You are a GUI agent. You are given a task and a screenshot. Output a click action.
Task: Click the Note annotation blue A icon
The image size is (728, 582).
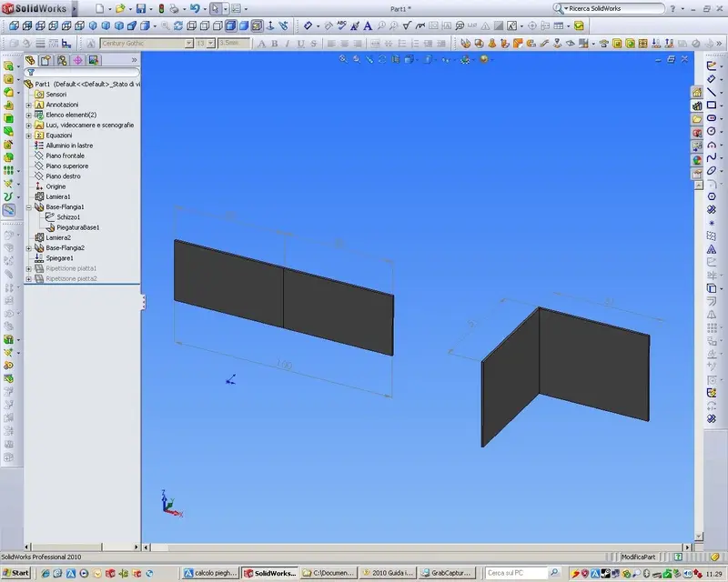pos(368,26)
